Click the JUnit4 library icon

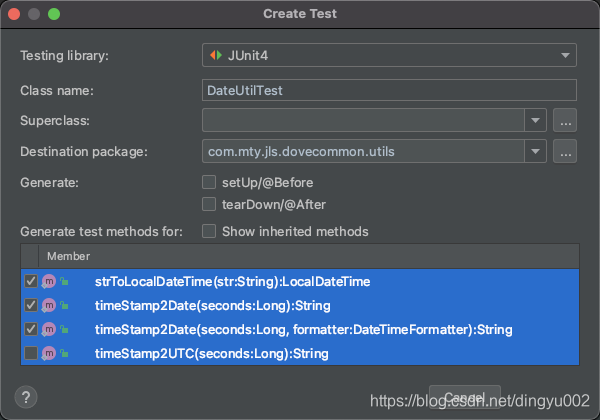216,55
